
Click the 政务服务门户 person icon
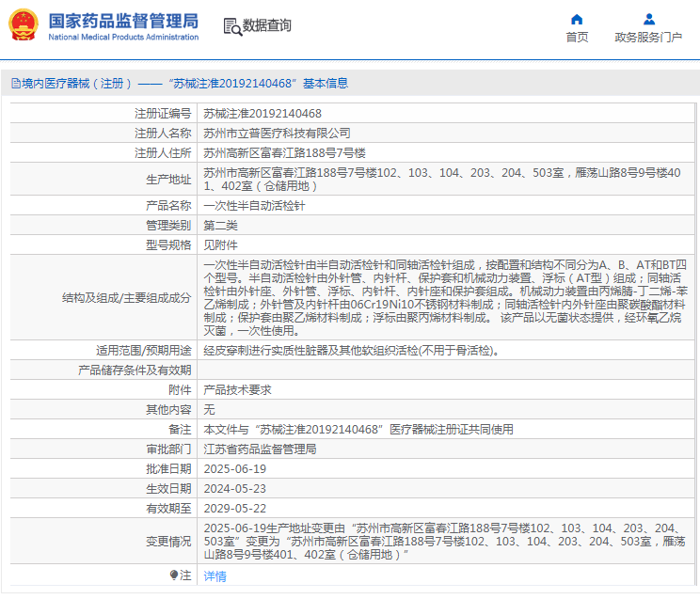pos(648,19)
